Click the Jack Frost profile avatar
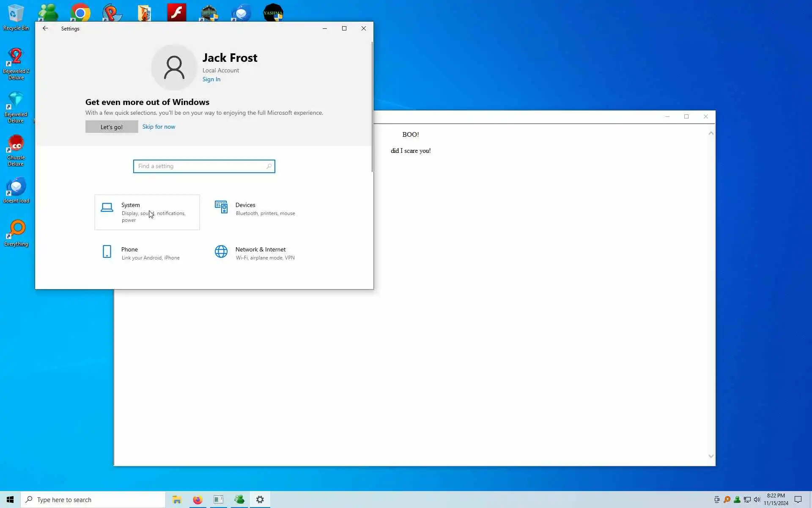The image size is (812, 508). click(x=174, y=67)
